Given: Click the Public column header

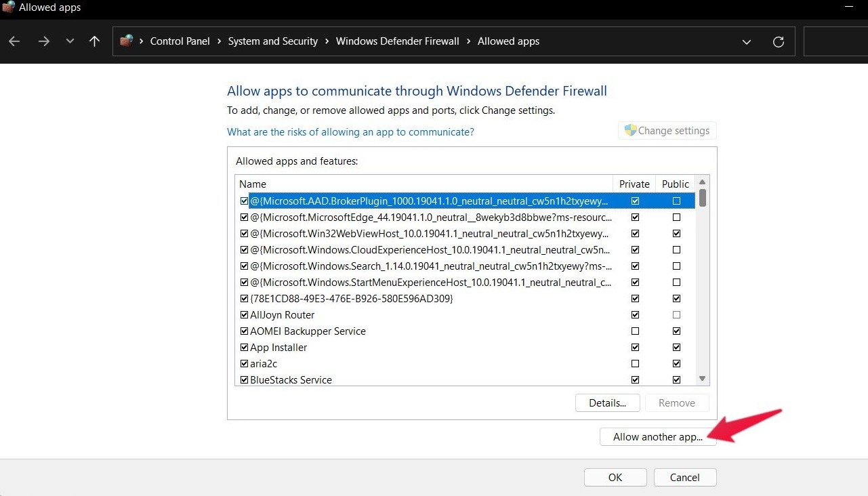Looking at the screenshot, I should pyautogui.click(x=676, y=184).
